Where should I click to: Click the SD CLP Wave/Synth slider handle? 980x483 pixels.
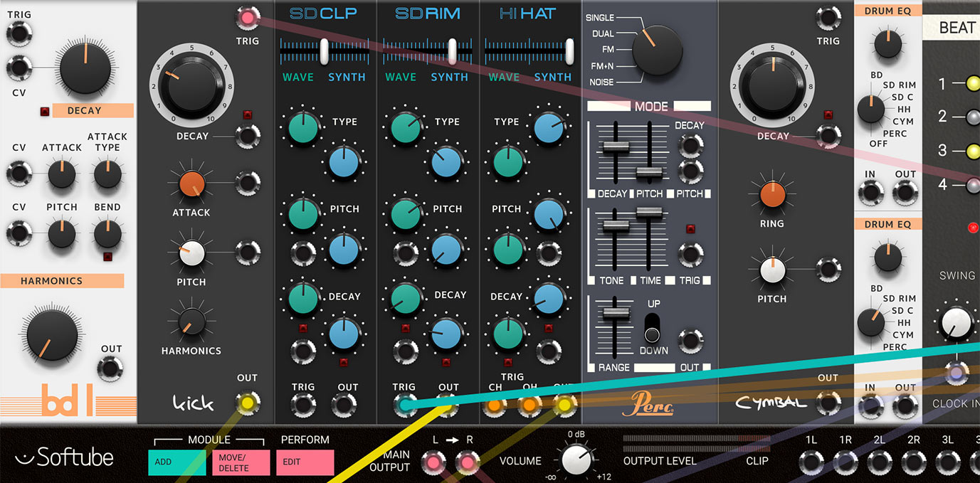[x=324, y=51]
